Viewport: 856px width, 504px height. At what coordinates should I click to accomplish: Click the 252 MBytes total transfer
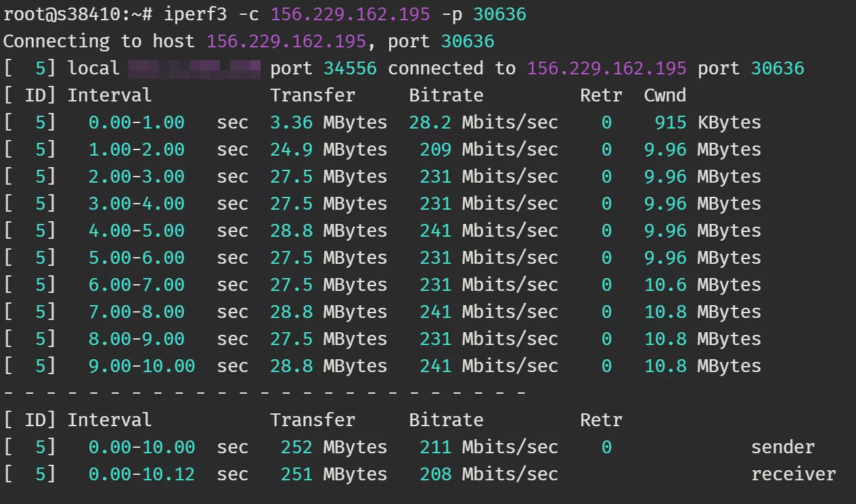pyautogui.click(x=334, y=447)
